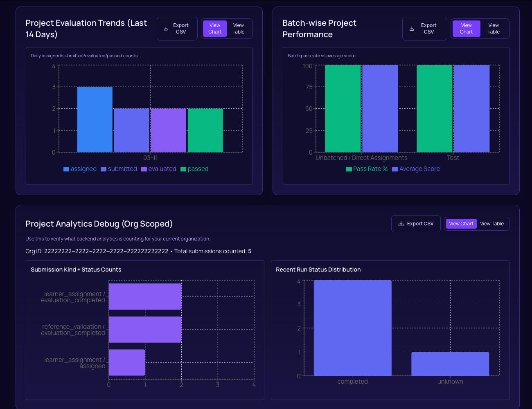Select the View Table tab in Project Analytics Debug
Screen dimensions: 532x409
(x=492, y=223)
